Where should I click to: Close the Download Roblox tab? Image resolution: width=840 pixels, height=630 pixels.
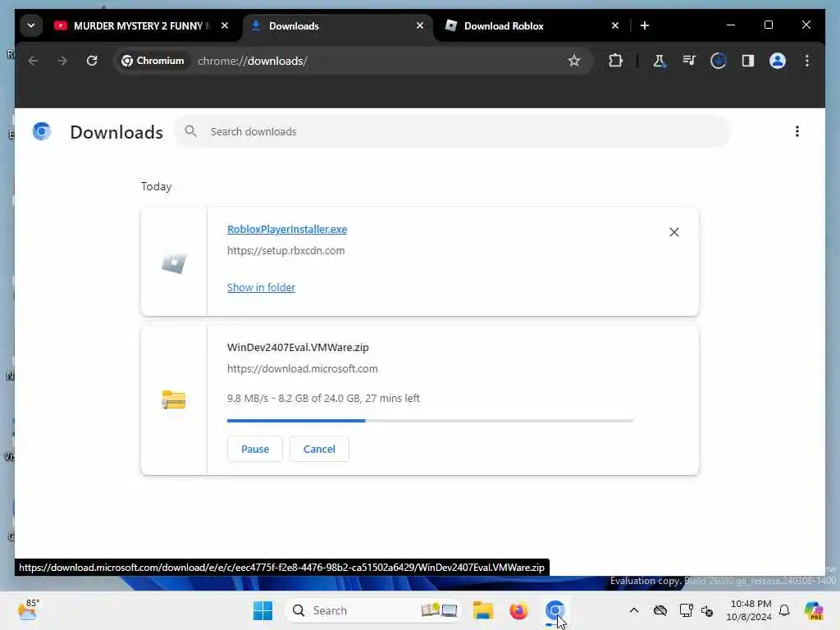coord(615,25)
